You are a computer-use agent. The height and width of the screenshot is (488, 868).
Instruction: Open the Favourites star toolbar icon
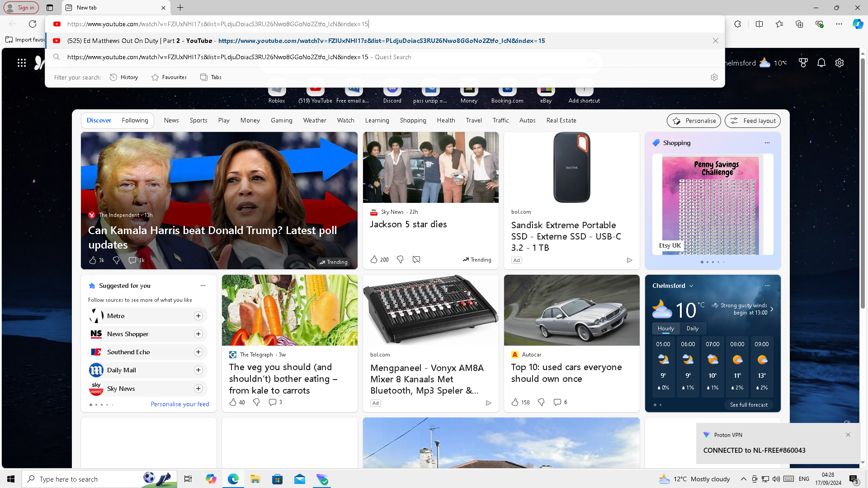tap(779, 24)
